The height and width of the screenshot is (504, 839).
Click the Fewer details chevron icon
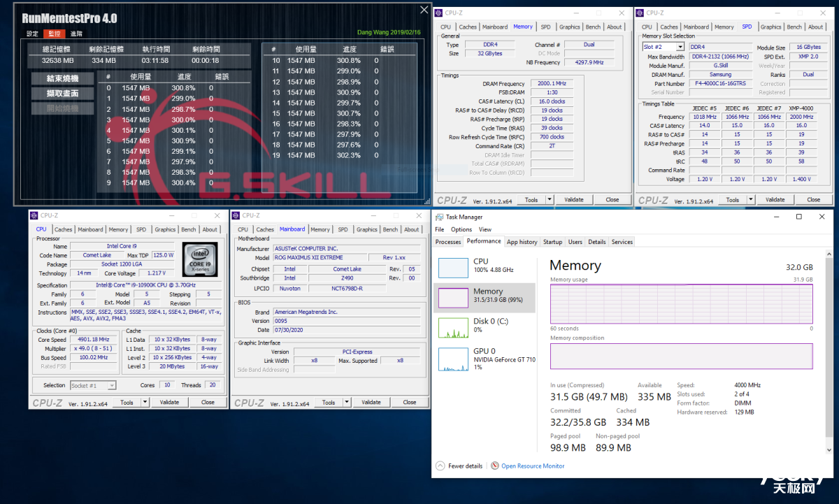coord(440,466)
